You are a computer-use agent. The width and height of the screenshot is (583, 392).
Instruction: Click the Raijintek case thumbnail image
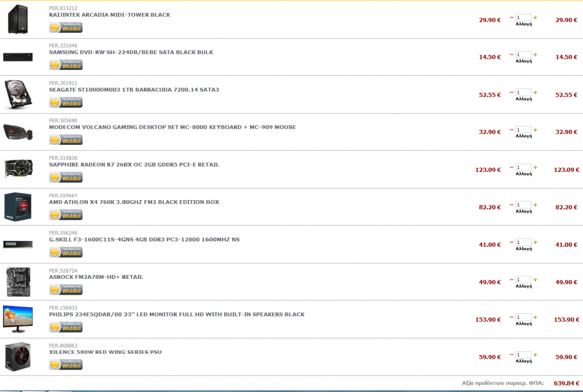18,19
